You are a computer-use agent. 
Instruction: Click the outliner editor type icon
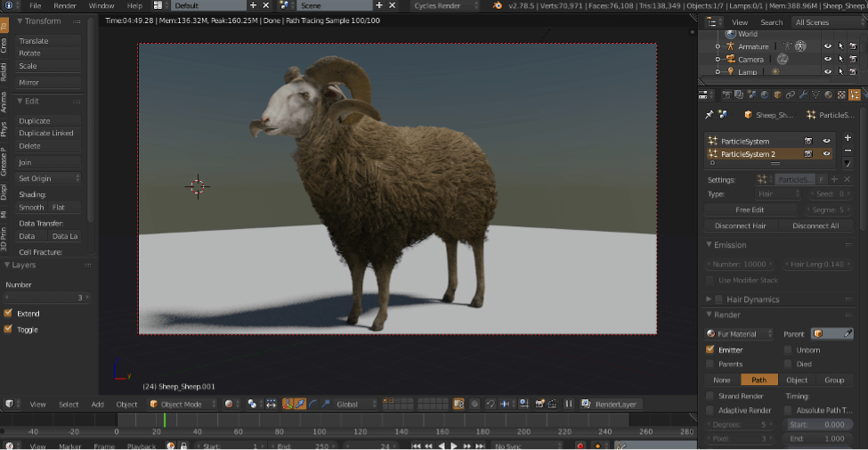[710, 22]
